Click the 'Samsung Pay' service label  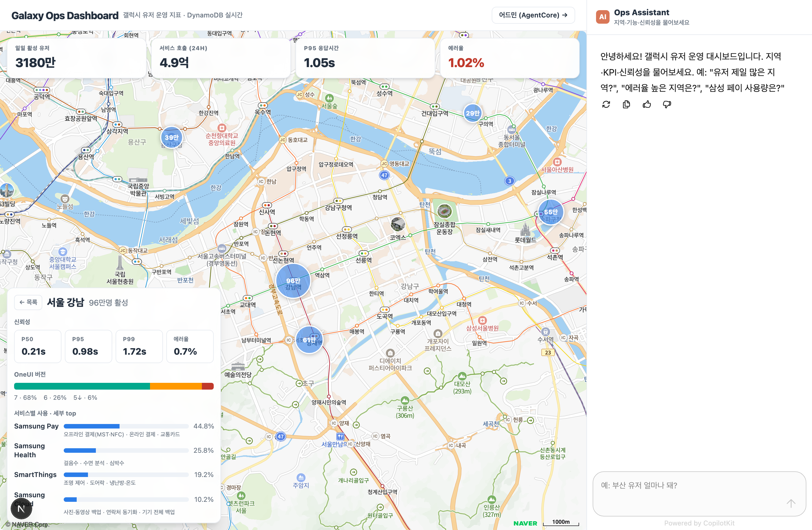[36, 426]
